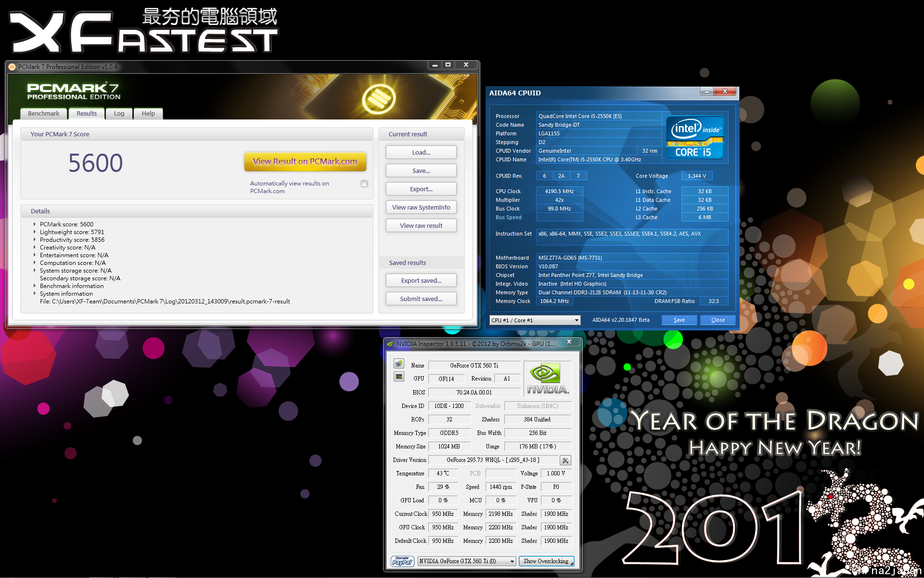924x578 pixels.
Task: Expand the Computation score row
Action: pos(35,263)
